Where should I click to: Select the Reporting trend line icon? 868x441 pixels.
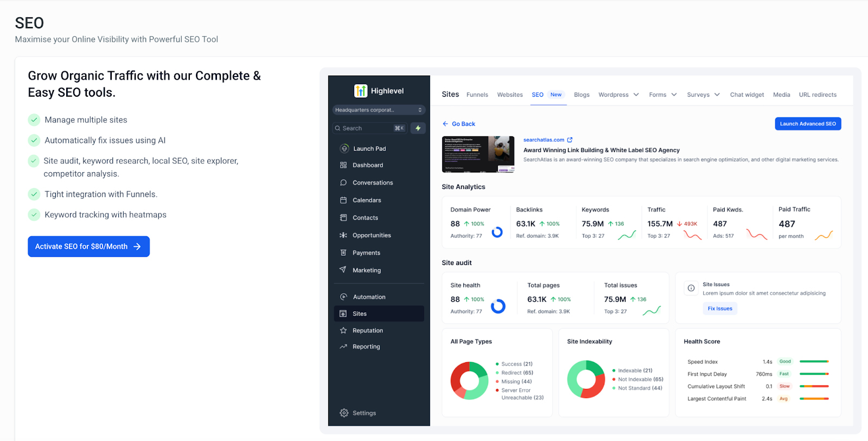pos(343,346)
